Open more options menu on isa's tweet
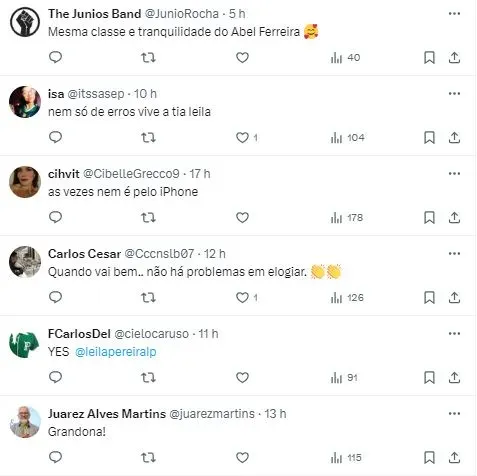 pyautogui.click(x=454, y=94)
